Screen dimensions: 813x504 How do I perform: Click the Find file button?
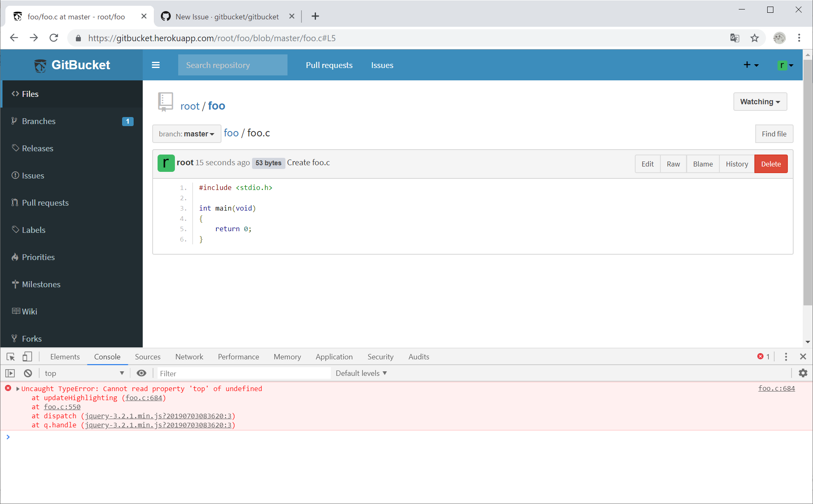click(x=774, y=134)
